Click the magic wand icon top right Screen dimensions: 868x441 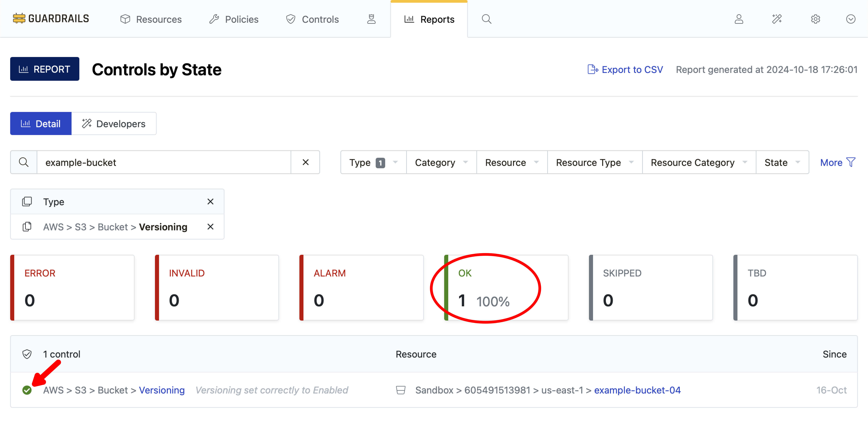(x=777, y=19)
